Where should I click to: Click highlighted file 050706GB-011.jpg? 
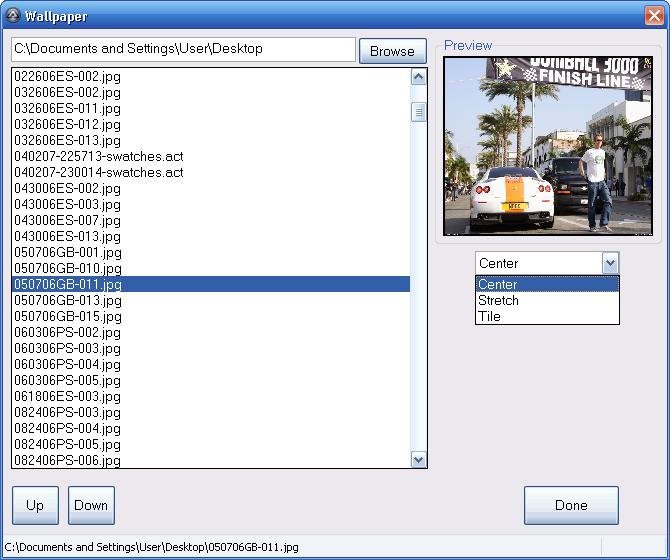211,284
